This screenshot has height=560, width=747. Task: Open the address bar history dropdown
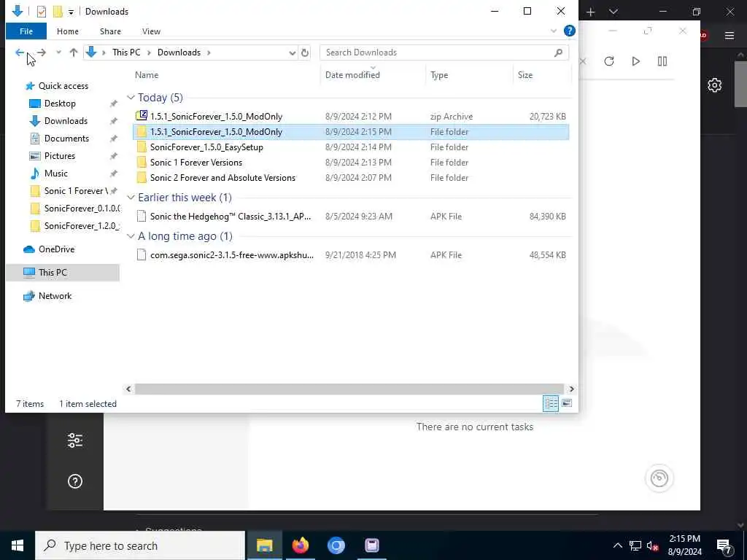tap(292, 52)
